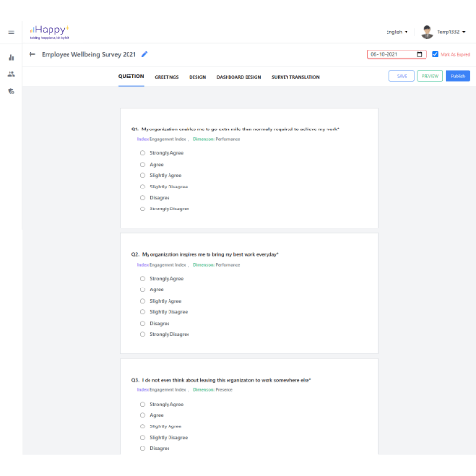Select Strongly Disagree for Q1
The image size is (476, 476).
142,208
